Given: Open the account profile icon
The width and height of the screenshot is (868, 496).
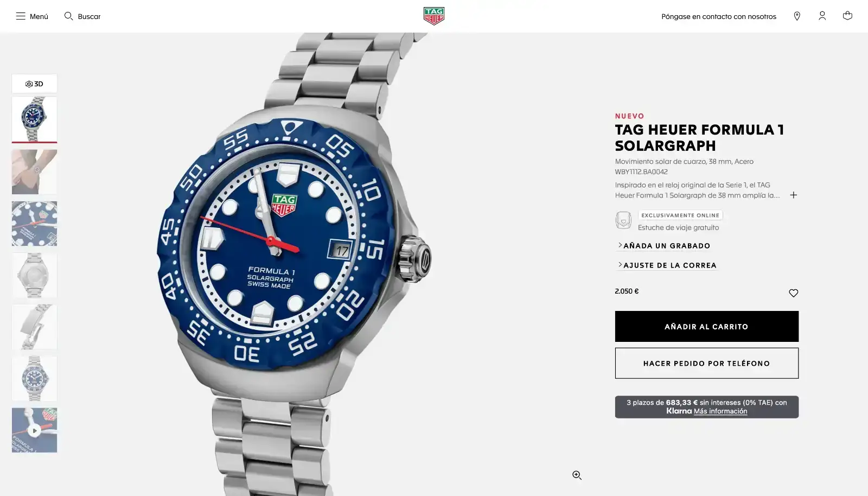Looking at the screenshot, I should pos(822,16).
